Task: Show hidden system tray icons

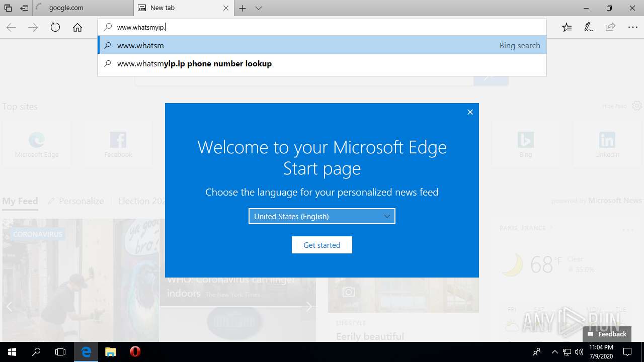Action: coord(554,352)
